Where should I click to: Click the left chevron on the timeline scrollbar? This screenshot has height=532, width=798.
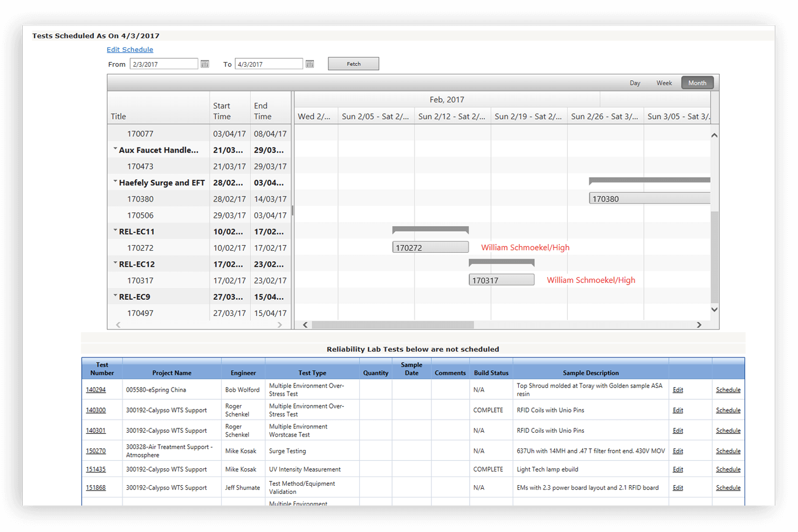point(305,325)
